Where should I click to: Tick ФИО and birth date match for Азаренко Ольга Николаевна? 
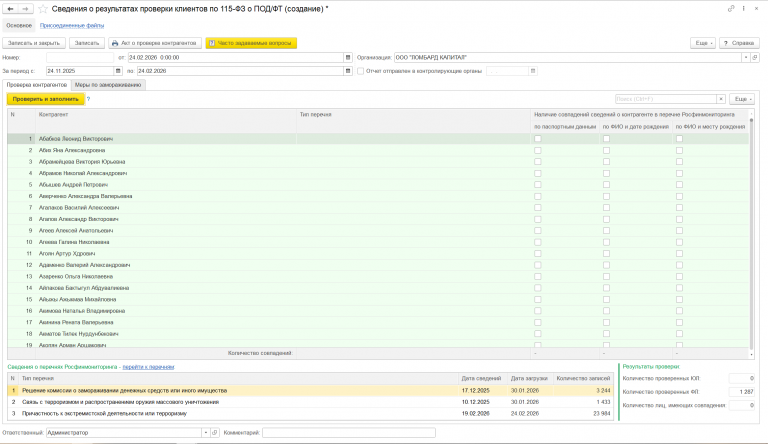coord(606,276)
